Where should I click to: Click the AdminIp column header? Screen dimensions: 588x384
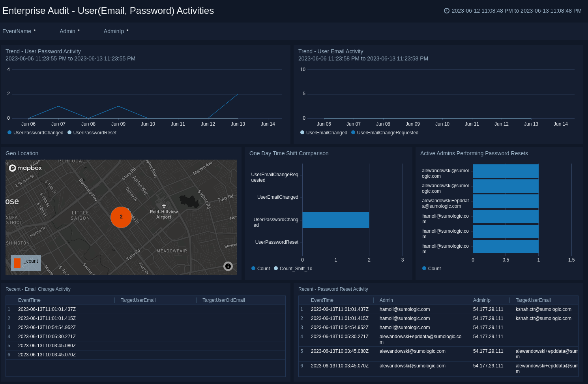(x=481, y=300)
